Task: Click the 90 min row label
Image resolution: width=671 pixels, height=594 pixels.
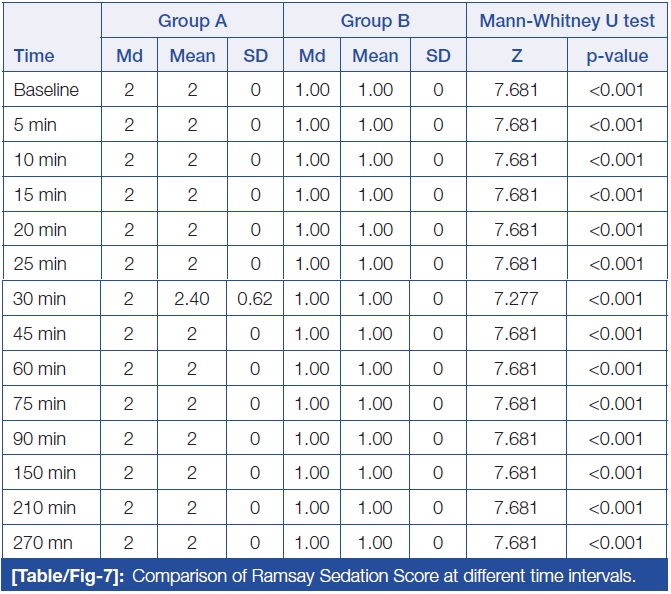Action: point(40,438)
